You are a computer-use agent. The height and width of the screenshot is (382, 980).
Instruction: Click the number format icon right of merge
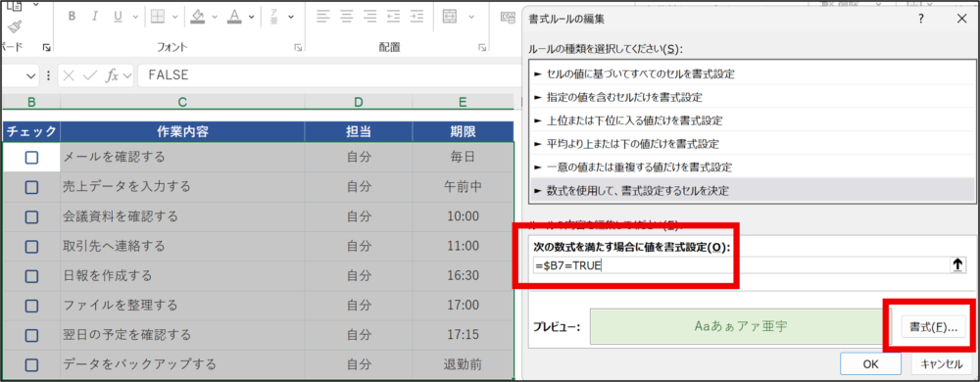coord(508,18)
